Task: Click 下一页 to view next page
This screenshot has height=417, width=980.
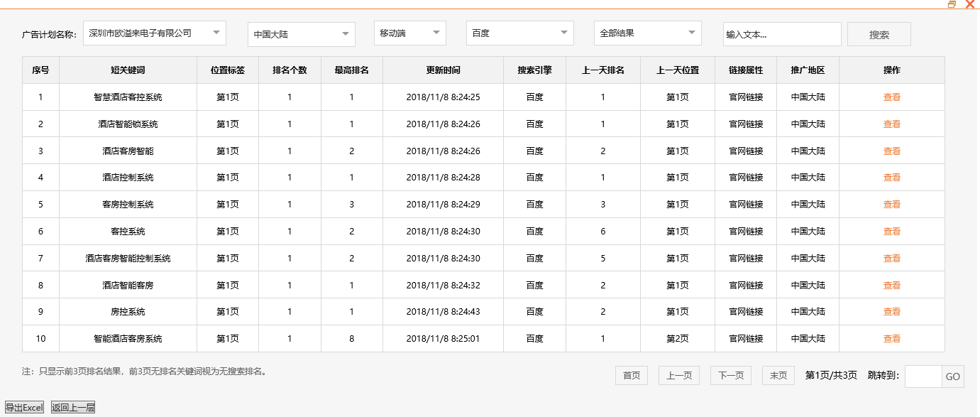Action: pos(730,375)
